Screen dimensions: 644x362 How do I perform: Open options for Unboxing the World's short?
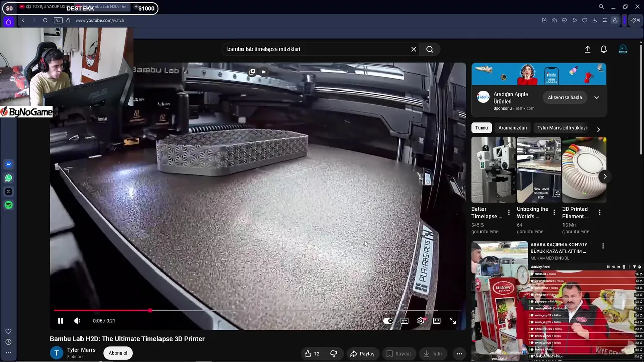tap(554, 212)
